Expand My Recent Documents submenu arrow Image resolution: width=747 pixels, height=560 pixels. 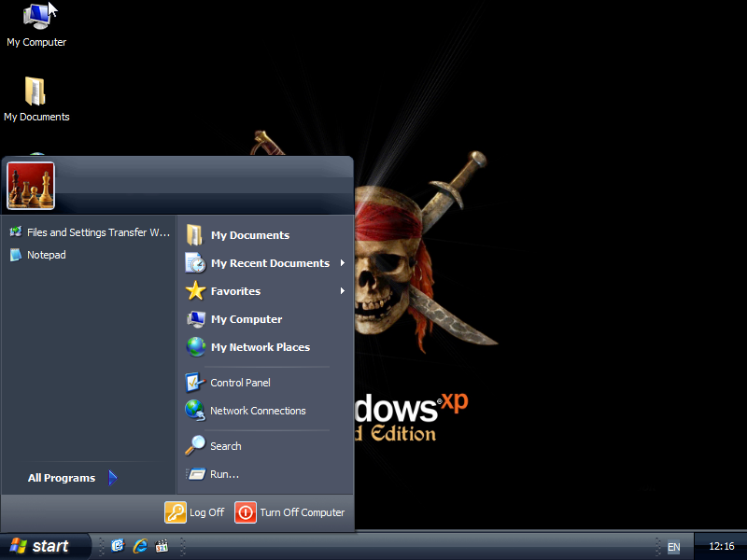pos(343,263)
